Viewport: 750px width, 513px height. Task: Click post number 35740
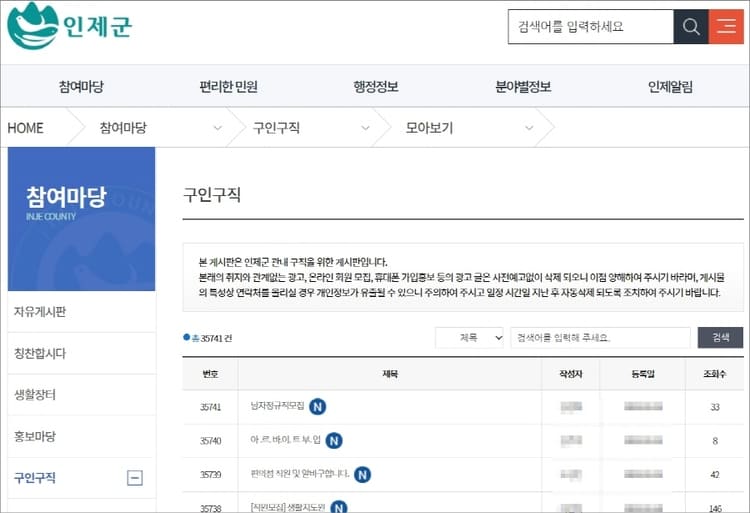[210, 440]
